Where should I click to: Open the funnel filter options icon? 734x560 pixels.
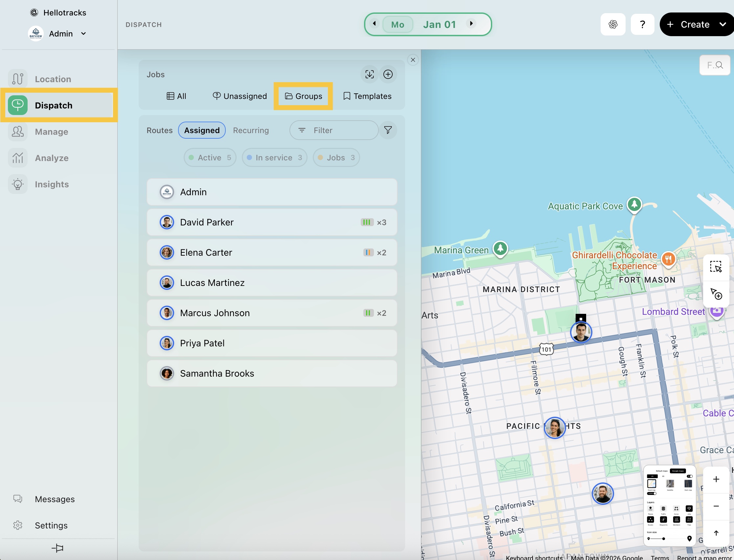click(388, 130)
